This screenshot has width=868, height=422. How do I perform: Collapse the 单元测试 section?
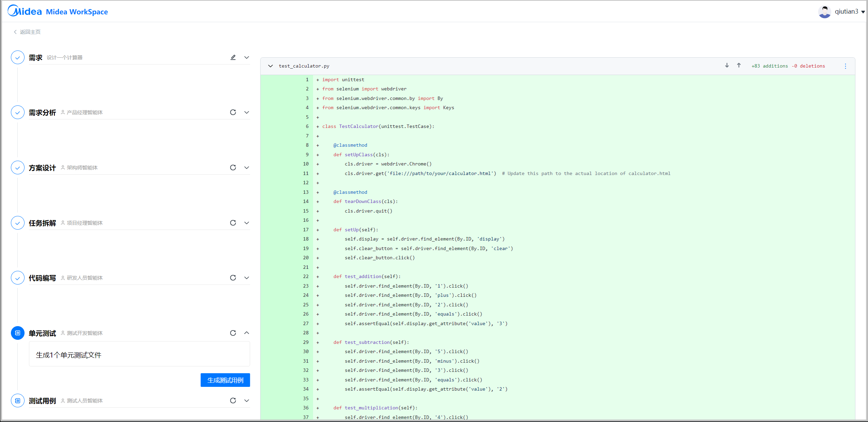247,333
